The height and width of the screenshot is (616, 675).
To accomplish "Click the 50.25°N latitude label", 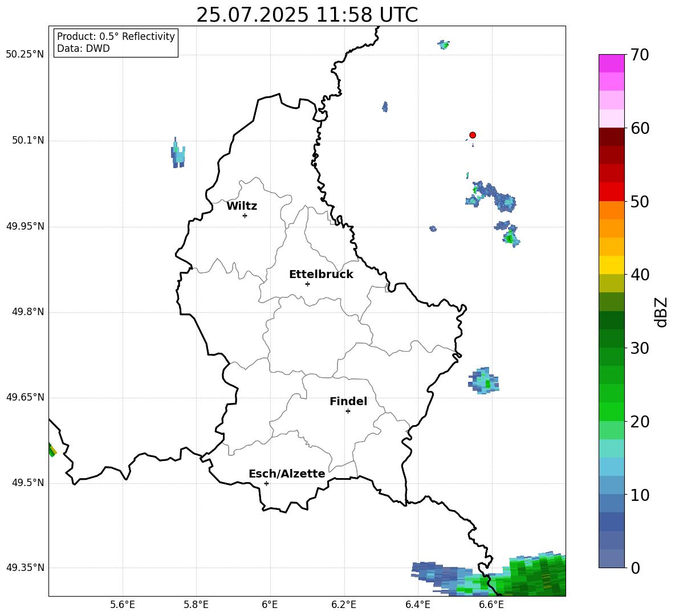I will tap(25, 55).
